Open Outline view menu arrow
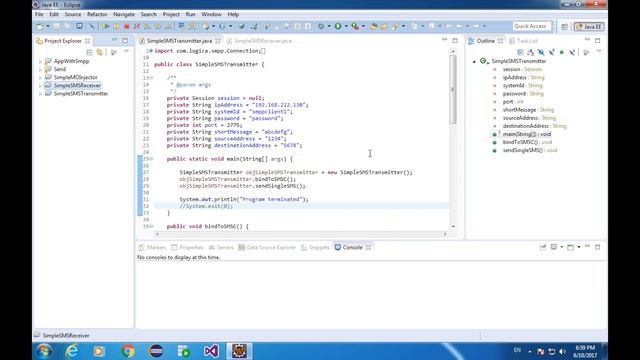This screenshot has width=640, height=360. click(x=599, y=52)
